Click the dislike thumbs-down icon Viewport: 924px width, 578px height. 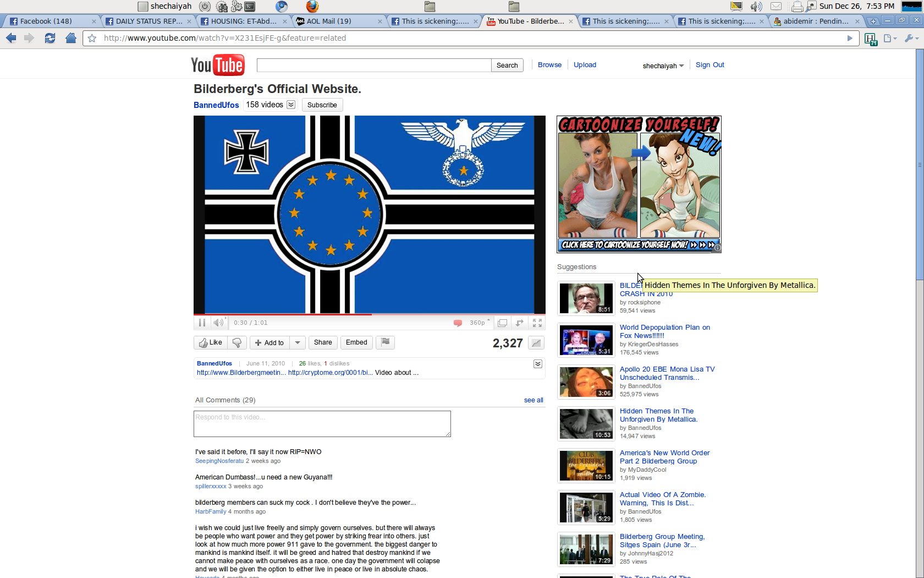pyautogui.click(x=237, y=342)
